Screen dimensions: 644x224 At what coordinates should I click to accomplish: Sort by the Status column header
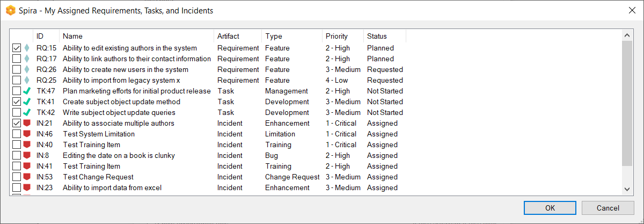377,36
